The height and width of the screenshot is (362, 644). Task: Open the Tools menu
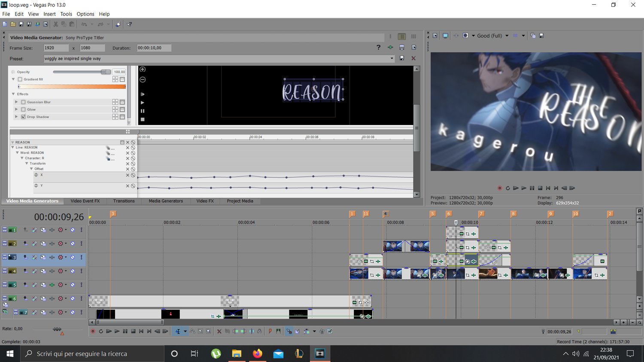point(66,14)
